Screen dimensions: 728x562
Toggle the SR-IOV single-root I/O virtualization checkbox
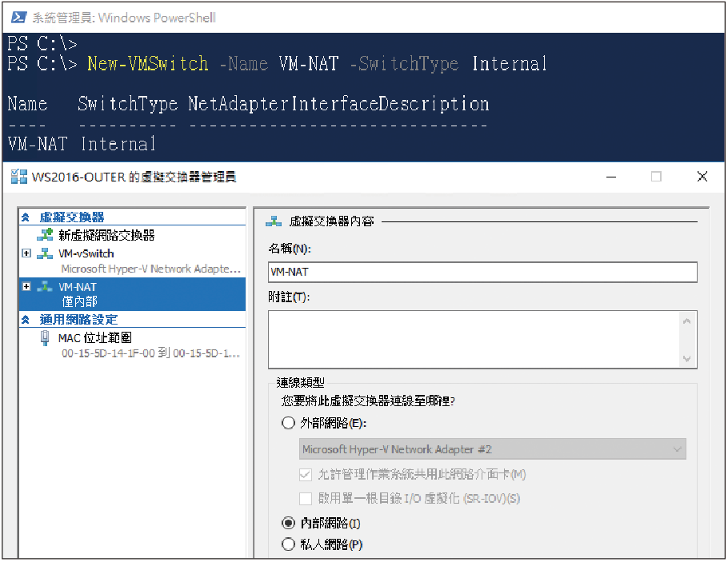(x=306, y=498)
